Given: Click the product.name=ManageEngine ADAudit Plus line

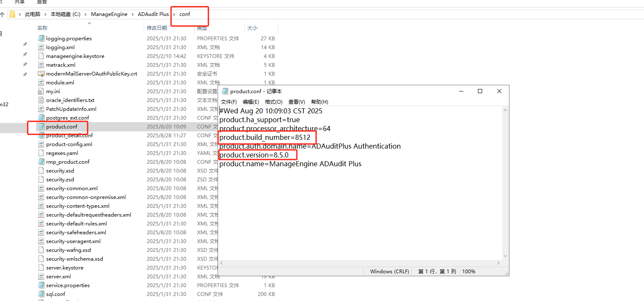Looking at the screenshot, I should click(x=290, y=164).
